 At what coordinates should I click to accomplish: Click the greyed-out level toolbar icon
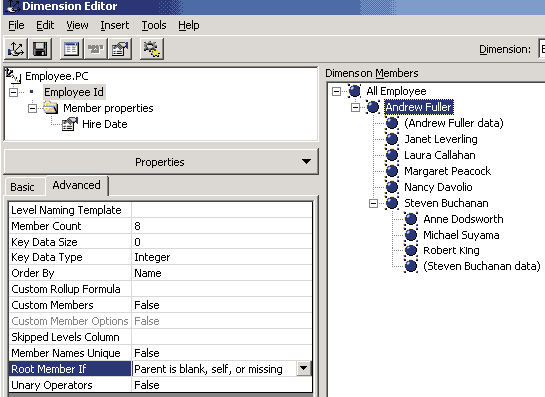pyautogui.click(x=96, y=49)
